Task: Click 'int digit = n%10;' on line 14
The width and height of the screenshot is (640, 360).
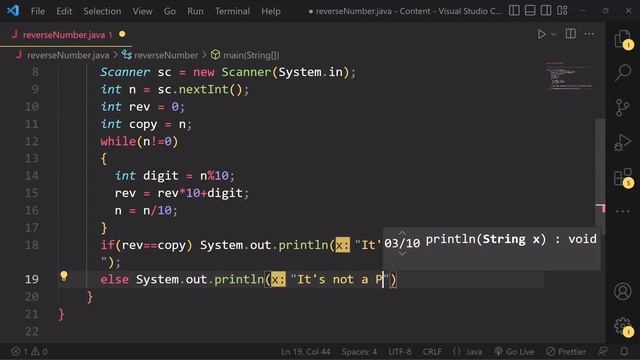Action: (175, 176)
